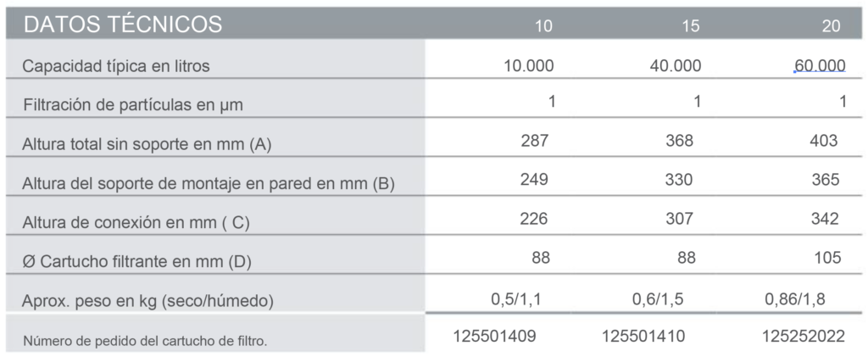This screenshot has height=357, width=868.
Task: Select the 105 cartridge diameter value
Action: [x=825, y=258]
